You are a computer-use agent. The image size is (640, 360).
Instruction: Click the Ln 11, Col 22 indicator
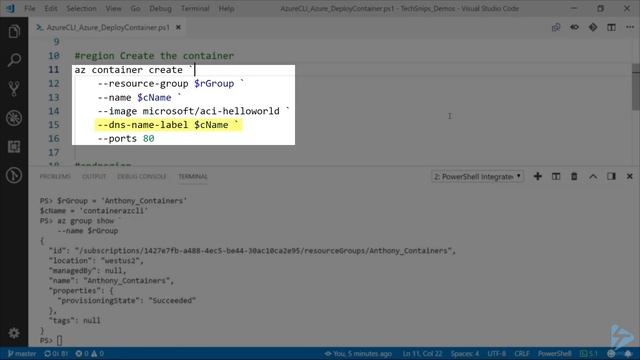tap(422, 353)
